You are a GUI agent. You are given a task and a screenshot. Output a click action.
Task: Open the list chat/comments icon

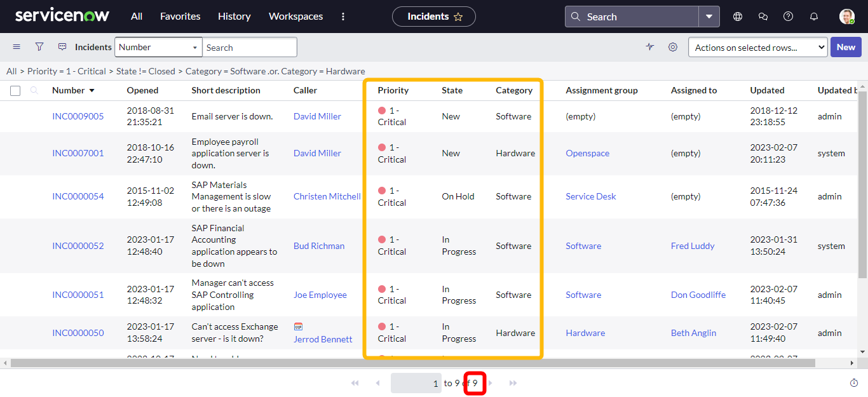tap(62, 46)
